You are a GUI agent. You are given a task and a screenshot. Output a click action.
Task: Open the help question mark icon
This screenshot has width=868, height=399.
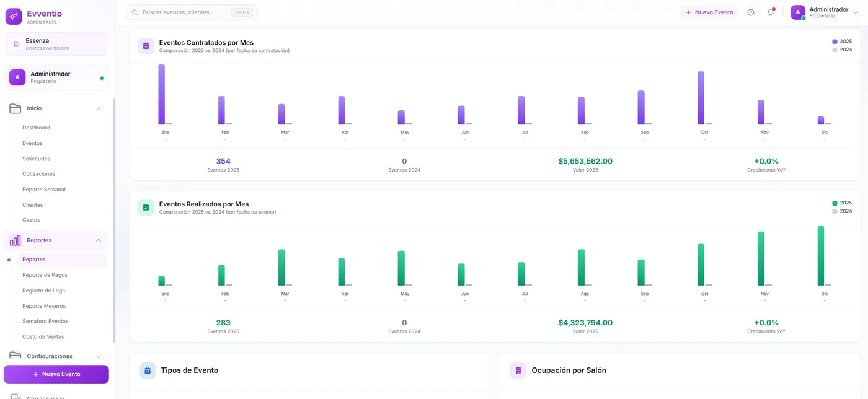click(x=751, y=12)
